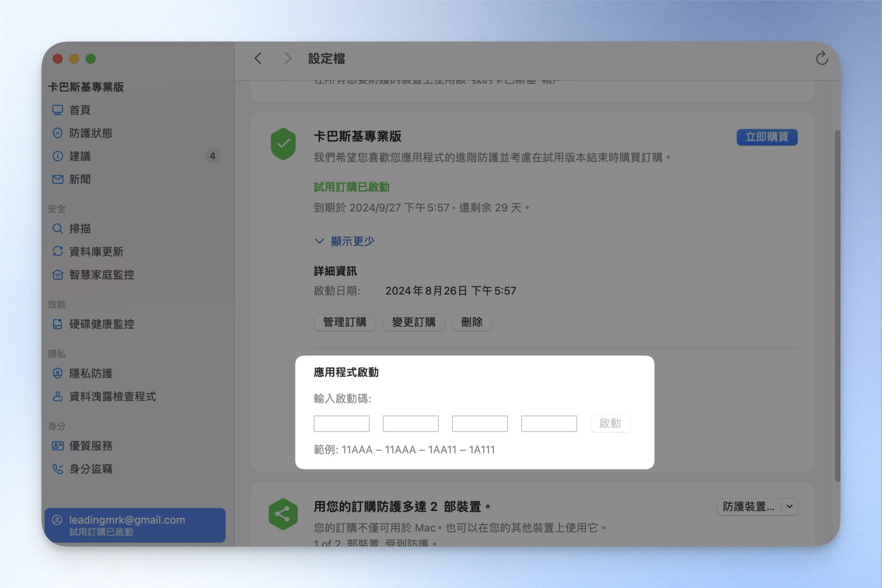The image size is (882, 588).
Task: Click the first activation code field
Action: point(342,423)
